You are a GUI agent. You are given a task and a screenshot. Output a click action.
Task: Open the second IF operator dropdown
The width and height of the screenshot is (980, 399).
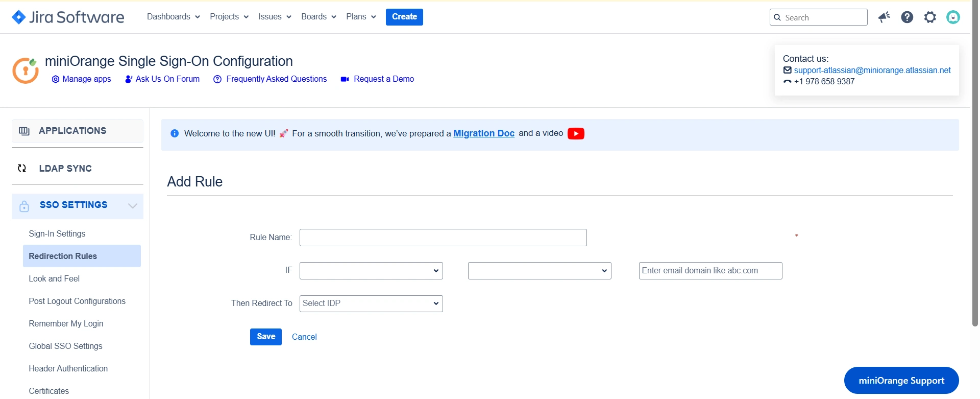click(x=539, y=271)
